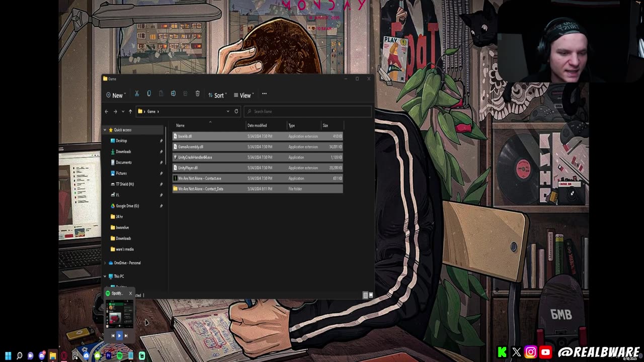The image size is (644, 362).
Task: Unpin Desktop using its pin icon
Action: pos(162,141)
